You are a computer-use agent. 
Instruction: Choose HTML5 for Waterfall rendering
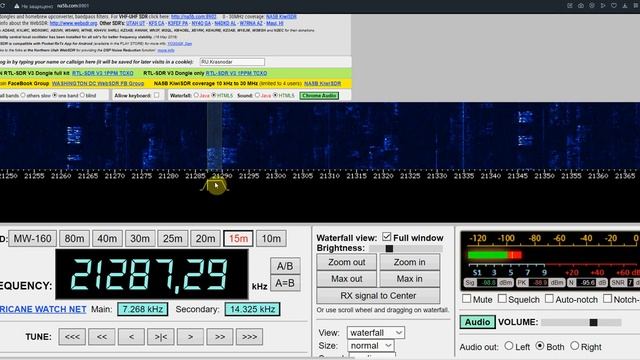click(214, 95)
